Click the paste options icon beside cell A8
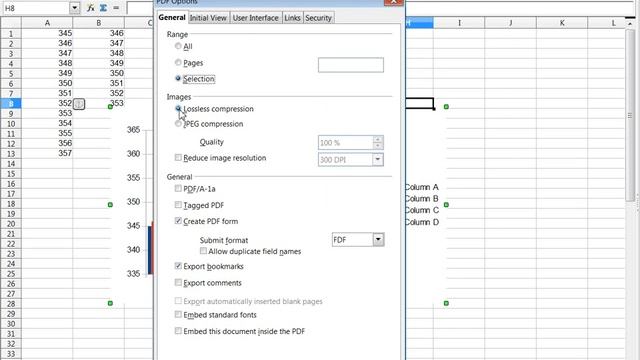 [79, 104]
